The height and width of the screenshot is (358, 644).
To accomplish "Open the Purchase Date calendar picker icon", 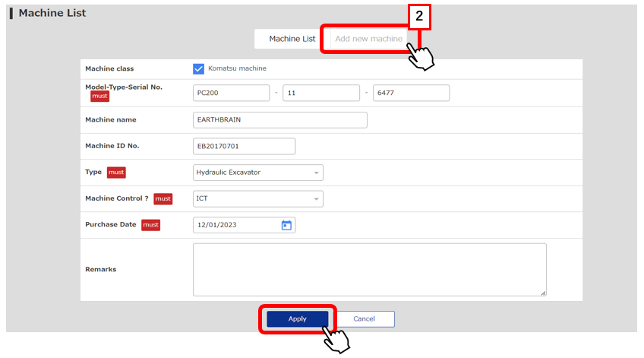I will point(286,225).
